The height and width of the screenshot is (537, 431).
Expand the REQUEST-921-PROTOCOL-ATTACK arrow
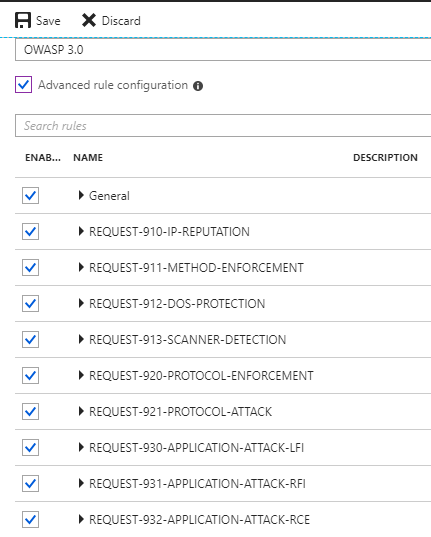pyautogui.click(x=81, y=411)
